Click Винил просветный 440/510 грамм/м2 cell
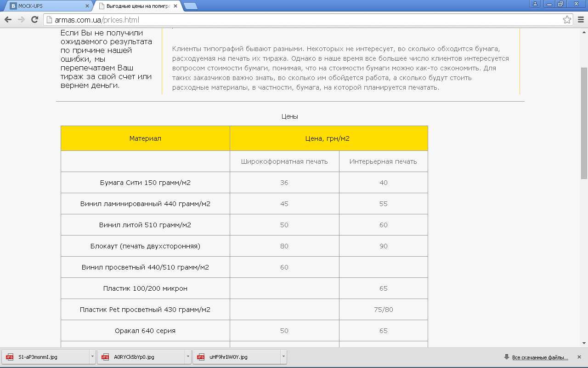This screenshot has width=588, height=368. 145,267
